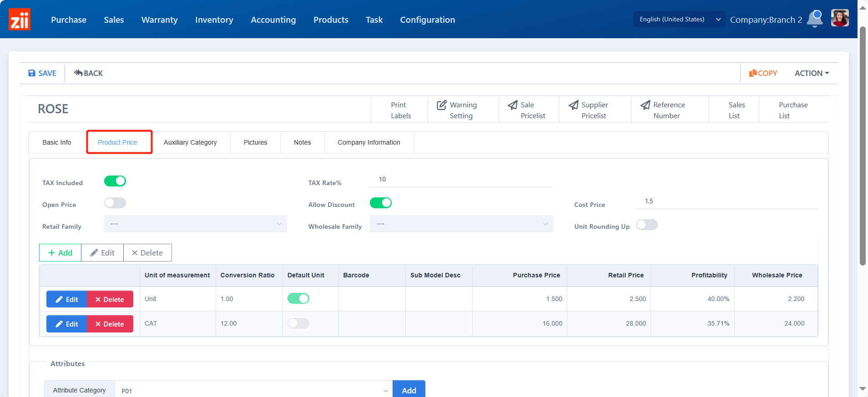Image resolution: width=868 pixels, height=397 pixels.
Task: Enable the Open Price switch
Action: [115, 203]
